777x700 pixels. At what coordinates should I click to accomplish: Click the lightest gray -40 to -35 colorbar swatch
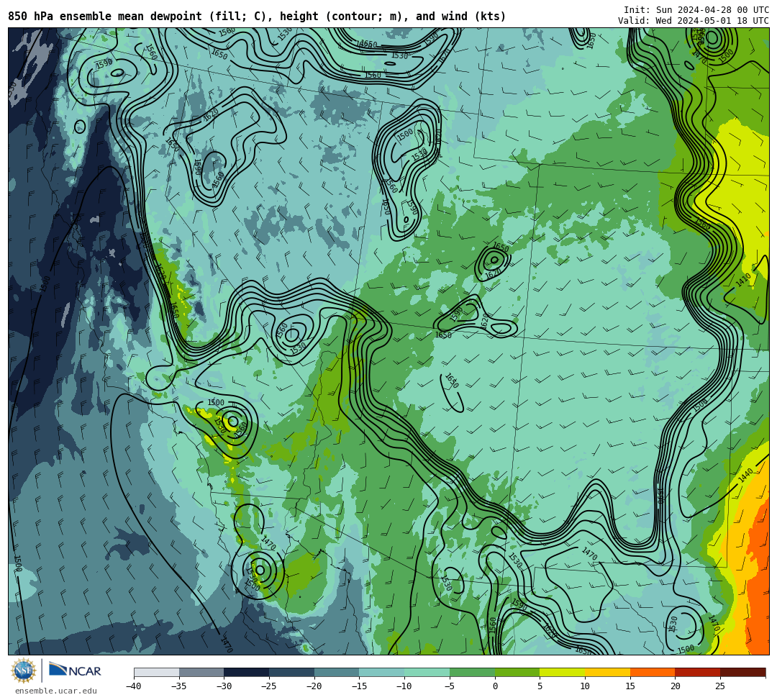coord(157,672)
